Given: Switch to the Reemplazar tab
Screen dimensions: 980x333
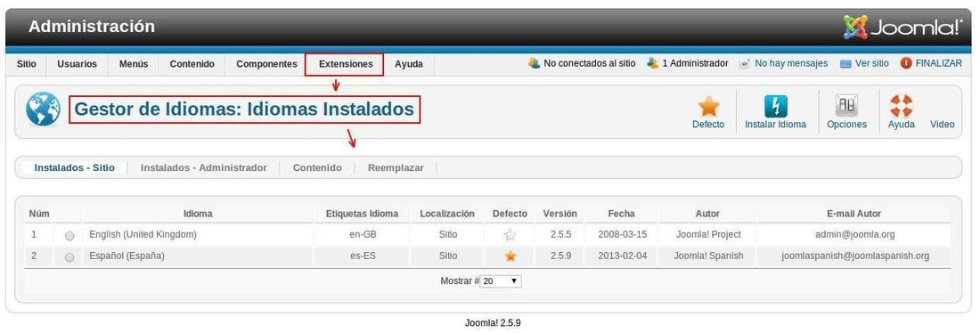Looking at the screenshot, I should coord(396,167).
